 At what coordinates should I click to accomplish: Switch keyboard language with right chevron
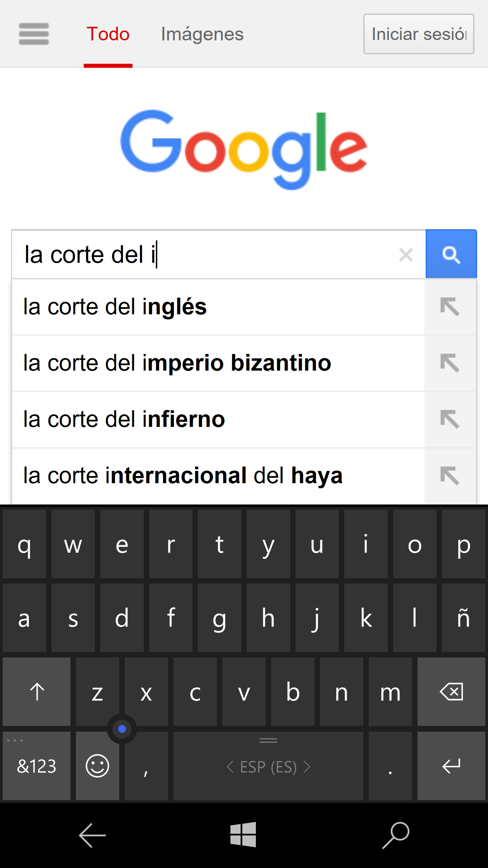pyautogui.click(x=307, y=767)
